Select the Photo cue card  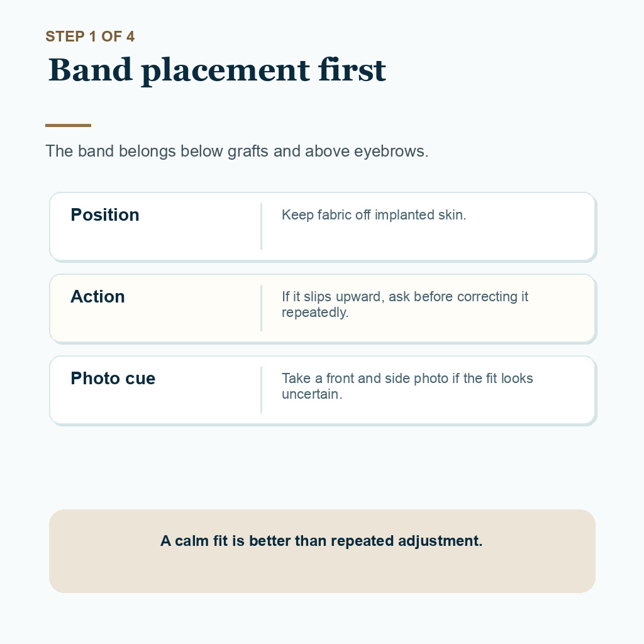pos(323,390)
